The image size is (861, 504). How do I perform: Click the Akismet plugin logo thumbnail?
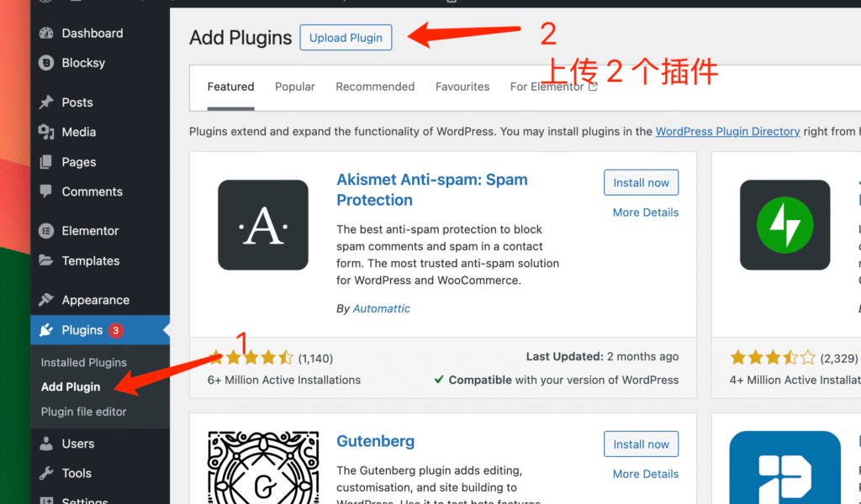coord(263,225)
